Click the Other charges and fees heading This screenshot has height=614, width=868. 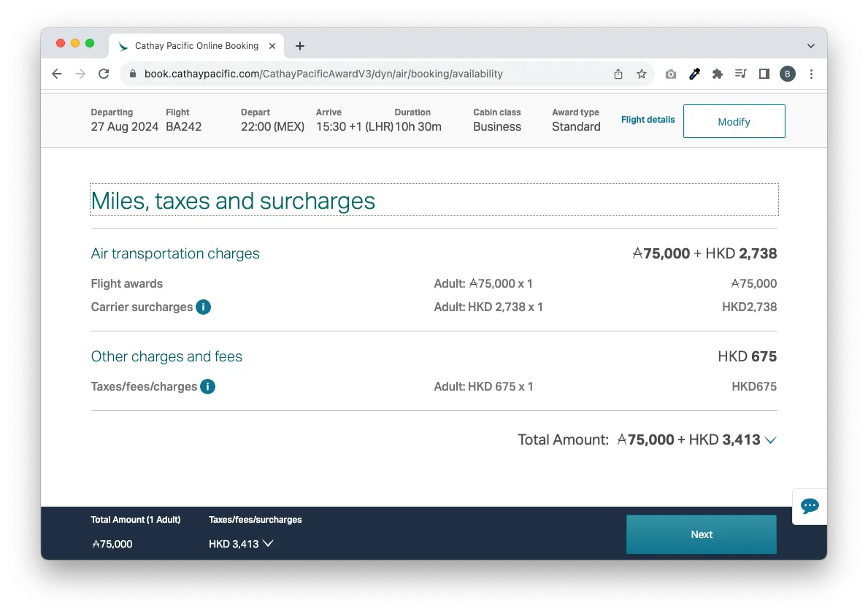click(x=166, y=356)
